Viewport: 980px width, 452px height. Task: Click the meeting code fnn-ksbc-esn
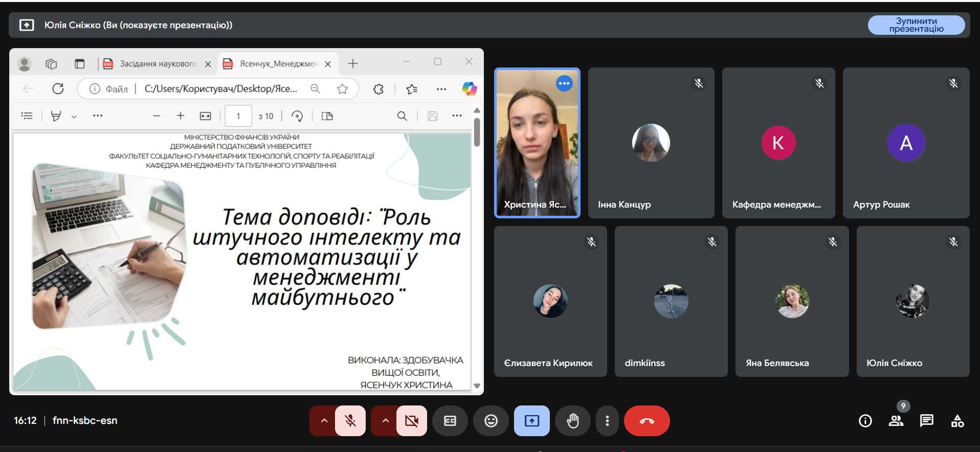(85, 420)
